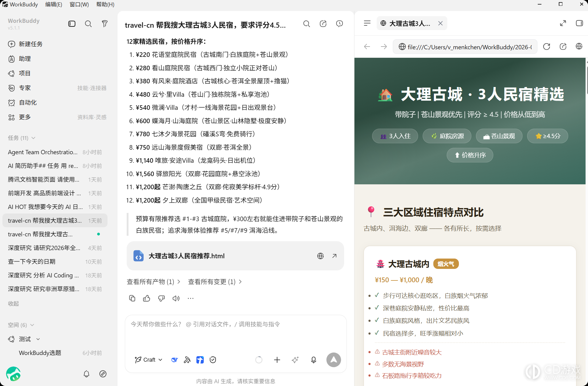Open search in the left sidebar
The width and height of the screenshot is (588, 386).
tap(88, 24)
